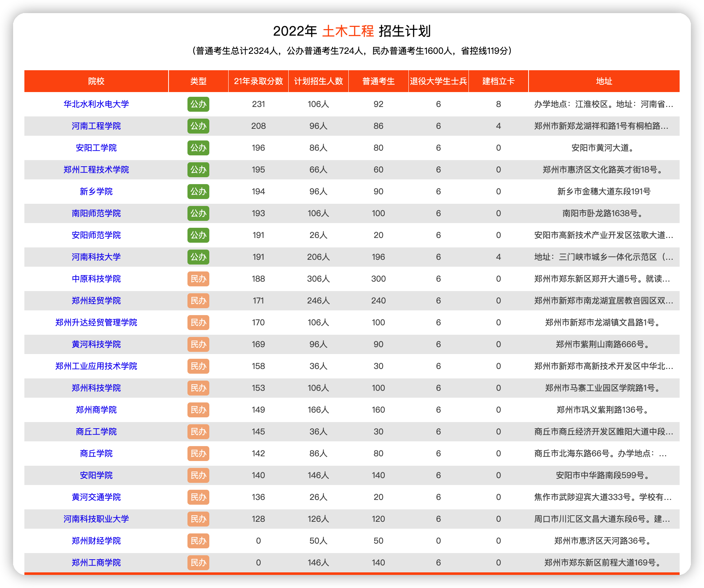This screenshot has width=704, height=588.
Task: Select score 153 in 郑州科技学院 row
Action: point(258,388)
